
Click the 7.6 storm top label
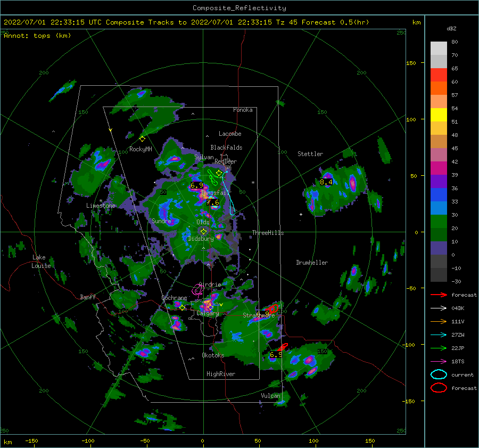pyautogui.click(x=212, y=202)
